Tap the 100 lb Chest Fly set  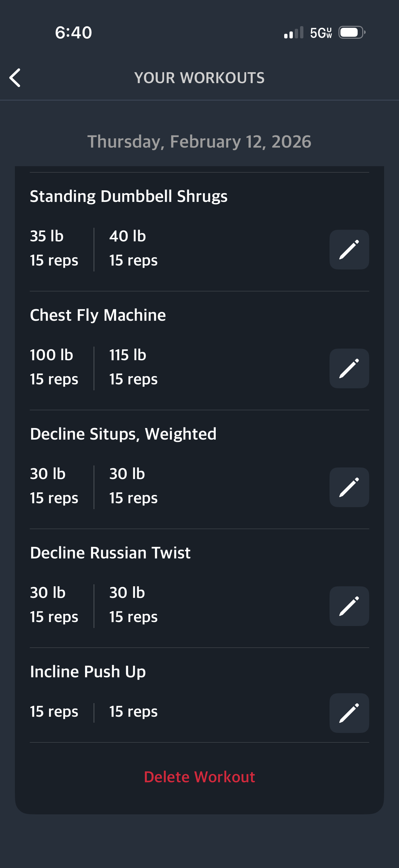click(54, 367)
